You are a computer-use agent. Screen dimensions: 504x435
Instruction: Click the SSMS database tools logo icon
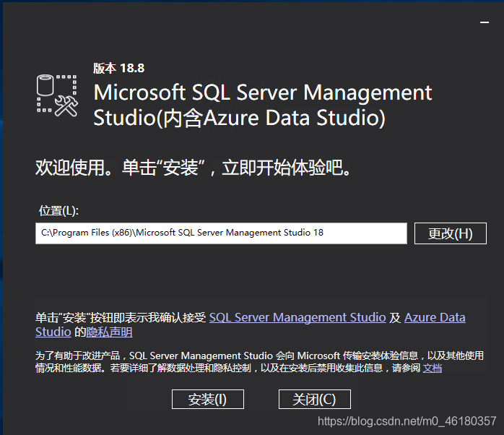click(x=57, y=95)
